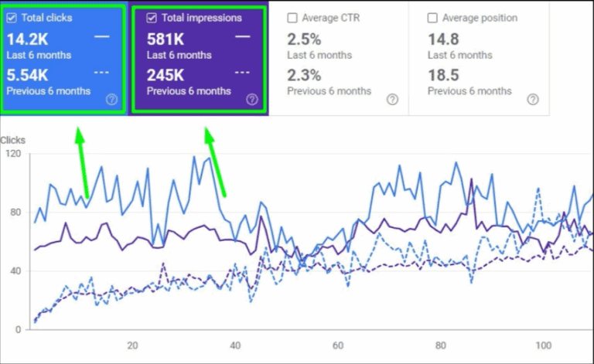
Task: Open help icon in Total impressions card
Action: click(x=251, y=99)
